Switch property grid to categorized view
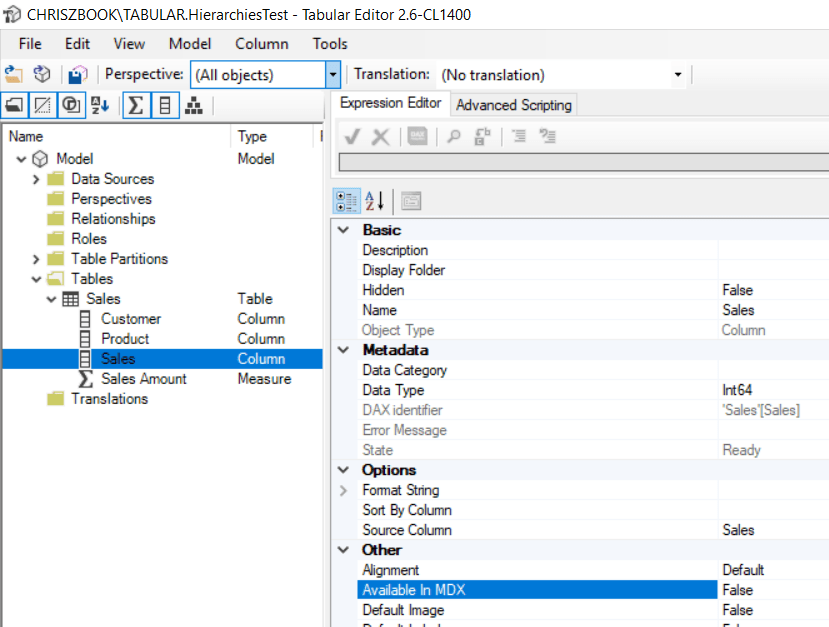 [347, 201]
